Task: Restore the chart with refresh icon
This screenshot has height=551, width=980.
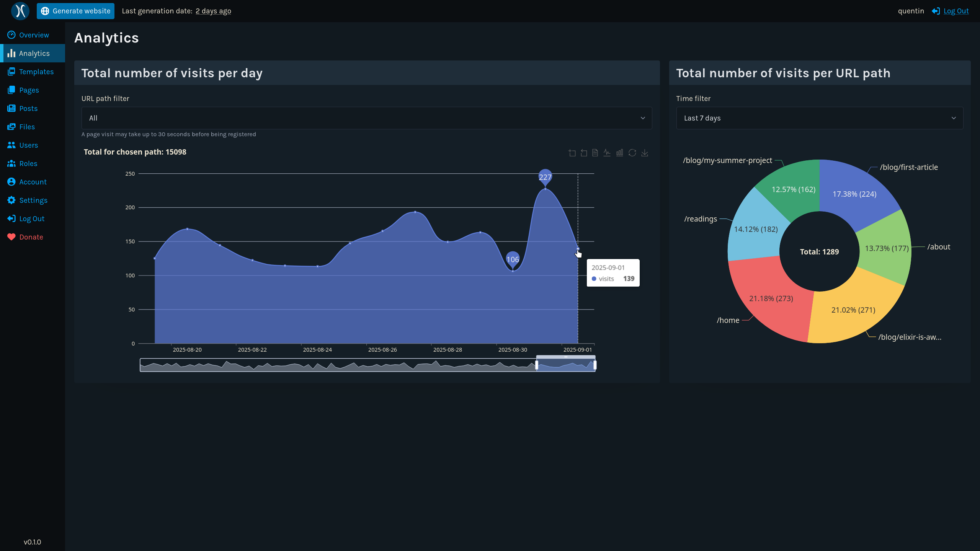Action: tap(632, 153)
